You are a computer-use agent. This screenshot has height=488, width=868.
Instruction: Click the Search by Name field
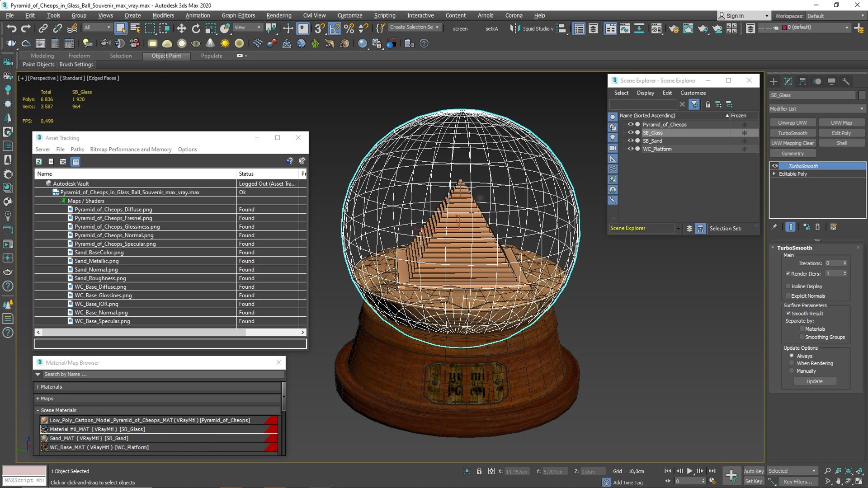click(x=163, y=374)
